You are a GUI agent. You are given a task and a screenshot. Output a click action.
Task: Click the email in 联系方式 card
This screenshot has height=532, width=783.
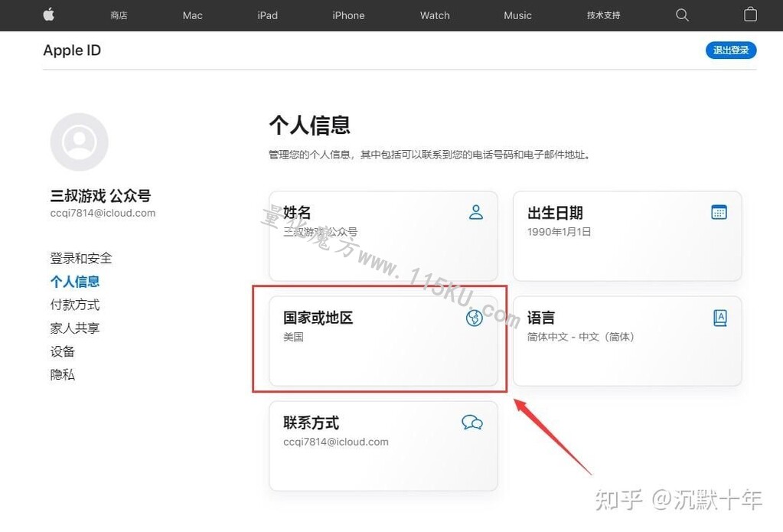point(335,442)
